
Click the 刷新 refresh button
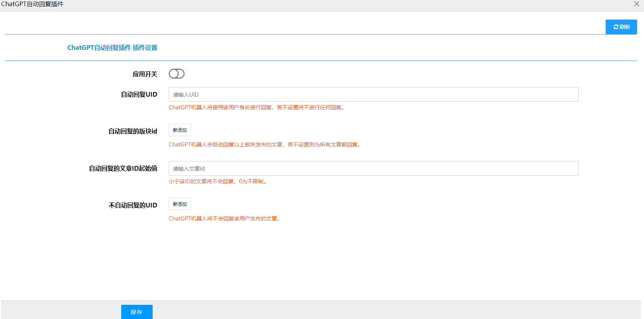click(x=621, y=27)
